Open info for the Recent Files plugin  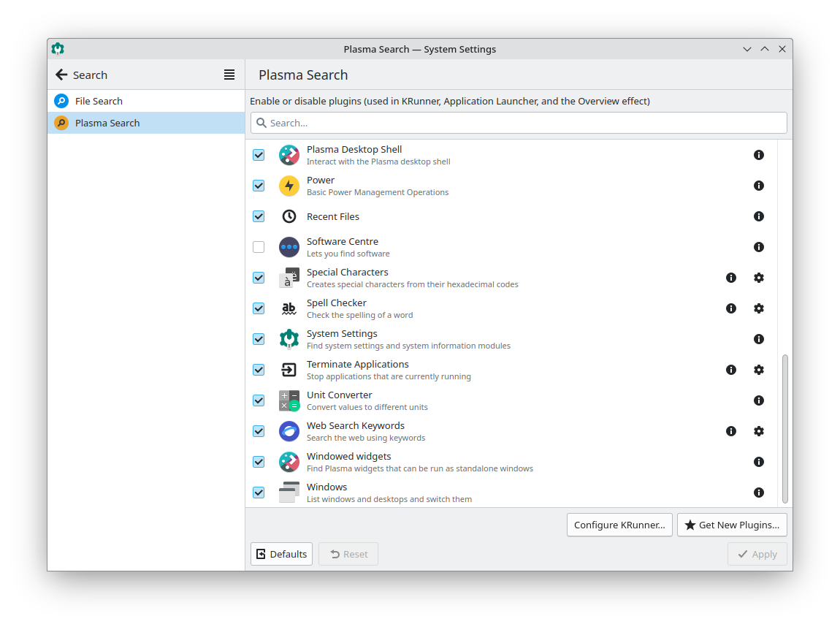tap(759, 216)
